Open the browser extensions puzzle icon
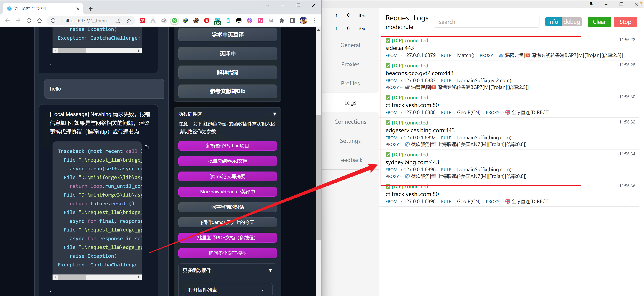 282,20
